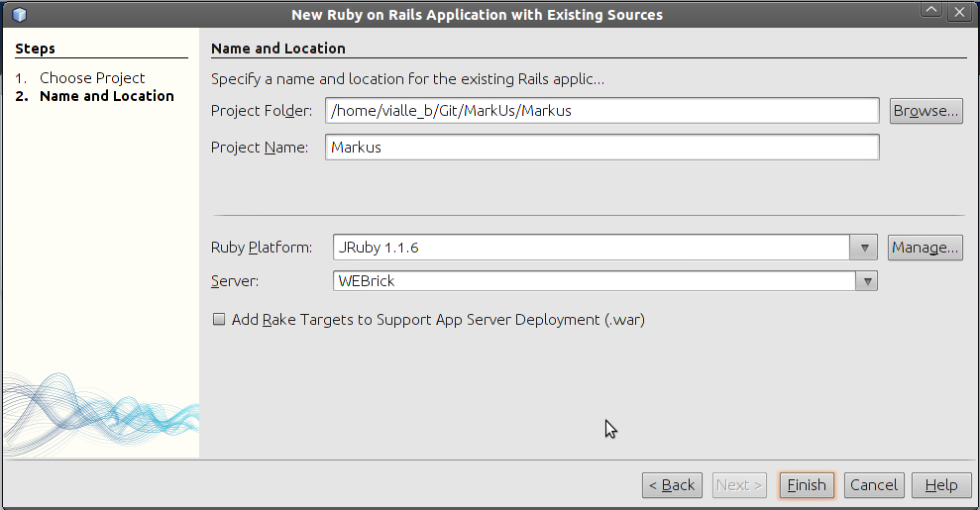The image size is (980, 510).
Task: Expand the Ruby Platform dropdown arrow
Action: click(x=866, y=248)
